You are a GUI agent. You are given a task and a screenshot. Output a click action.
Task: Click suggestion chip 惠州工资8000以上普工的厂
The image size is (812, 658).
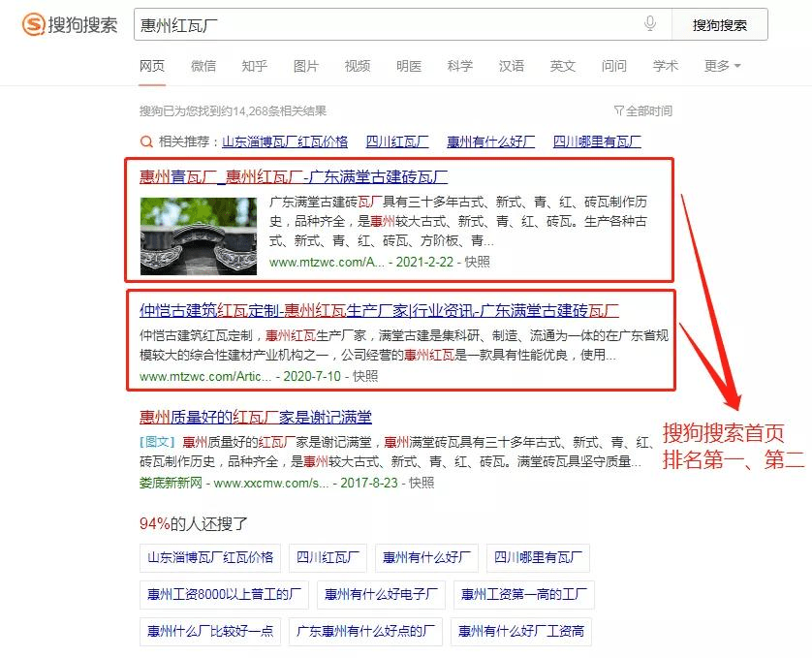click(x=224, y=594)
